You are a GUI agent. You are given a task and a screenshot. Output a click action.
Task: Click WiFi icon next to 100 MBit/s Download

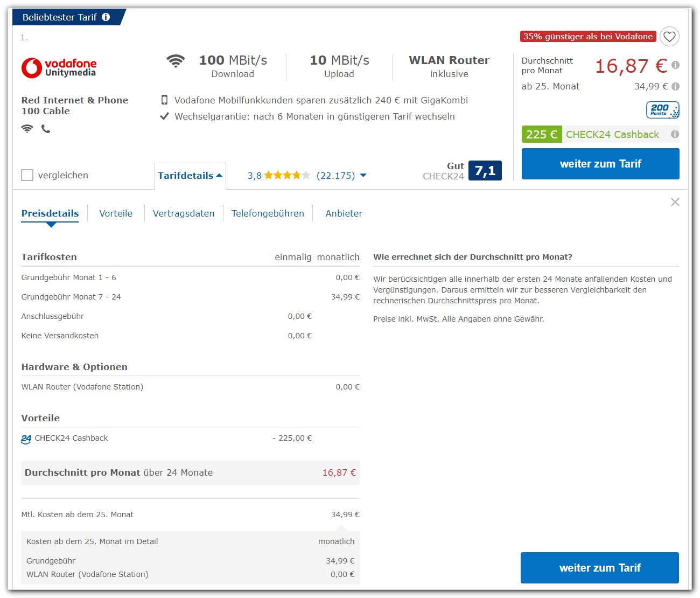(x=176, y=61)
